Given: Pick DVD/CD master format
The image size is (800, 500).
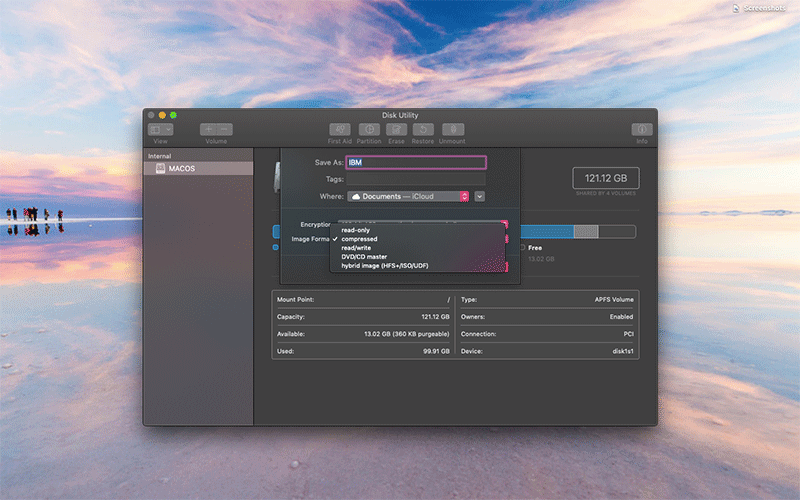Looking at the screenshot, I should 364,257.
